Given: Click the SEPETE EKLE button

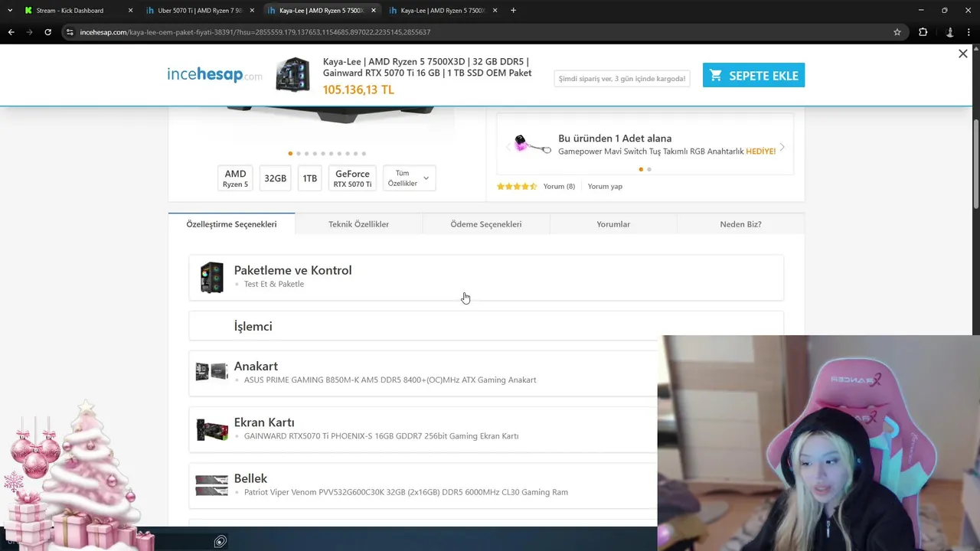Looking at the screenshot, I should tap(753, 75).
